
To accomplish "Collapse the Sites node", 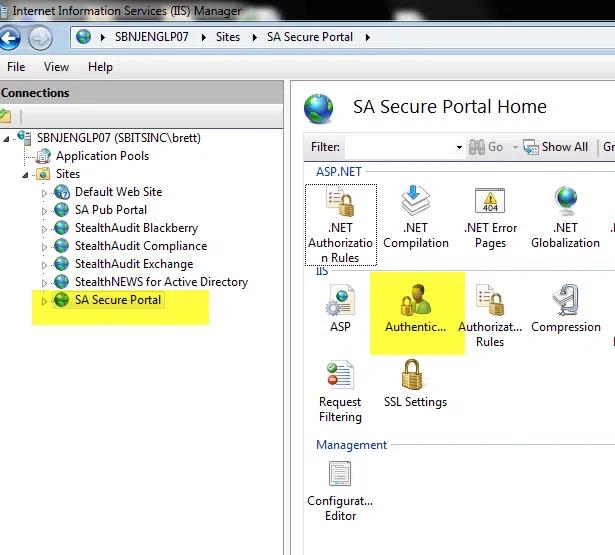I will 25,175.
